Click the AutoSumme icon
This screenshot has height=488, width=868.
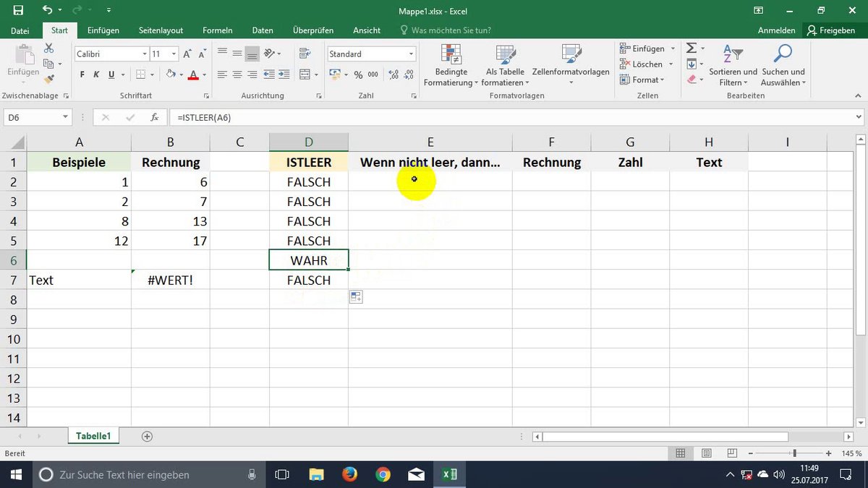click(691, 48)
